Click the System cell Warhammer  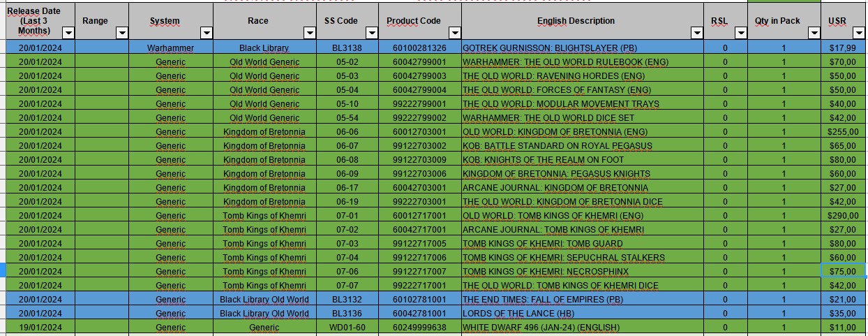click(171, 48)
